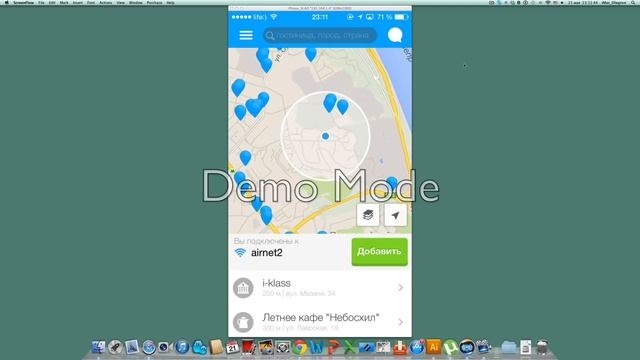Open the Apple menu
Viewport: 640px width, 360px height.
[x=7, y=2]
